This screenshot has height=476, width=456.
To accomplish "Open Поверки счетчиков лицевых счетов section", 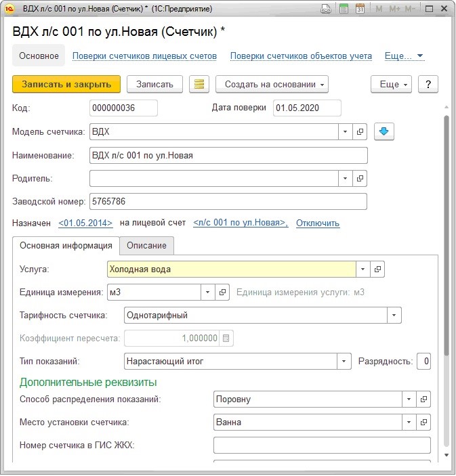I will [x=144, y=56].
